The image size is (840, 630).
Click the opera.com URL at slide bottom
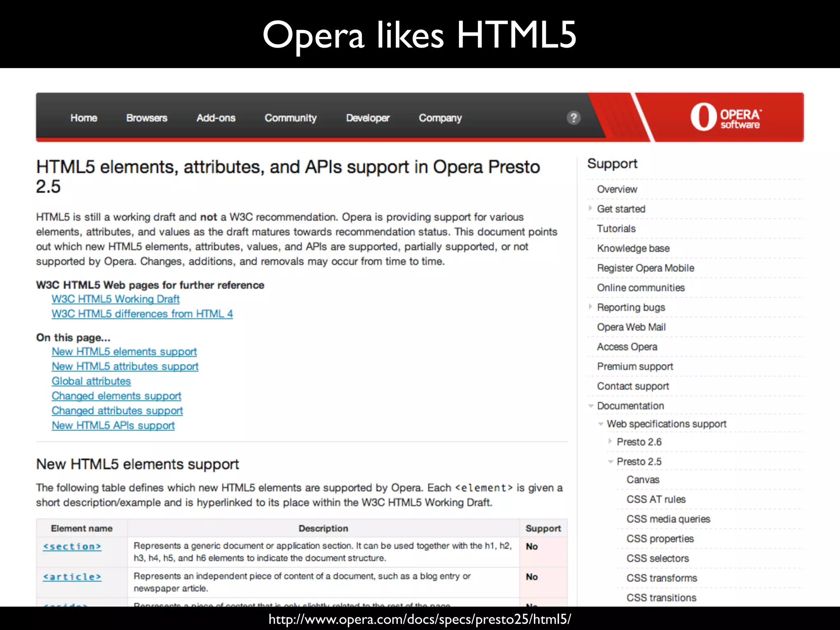pos(420,619)
